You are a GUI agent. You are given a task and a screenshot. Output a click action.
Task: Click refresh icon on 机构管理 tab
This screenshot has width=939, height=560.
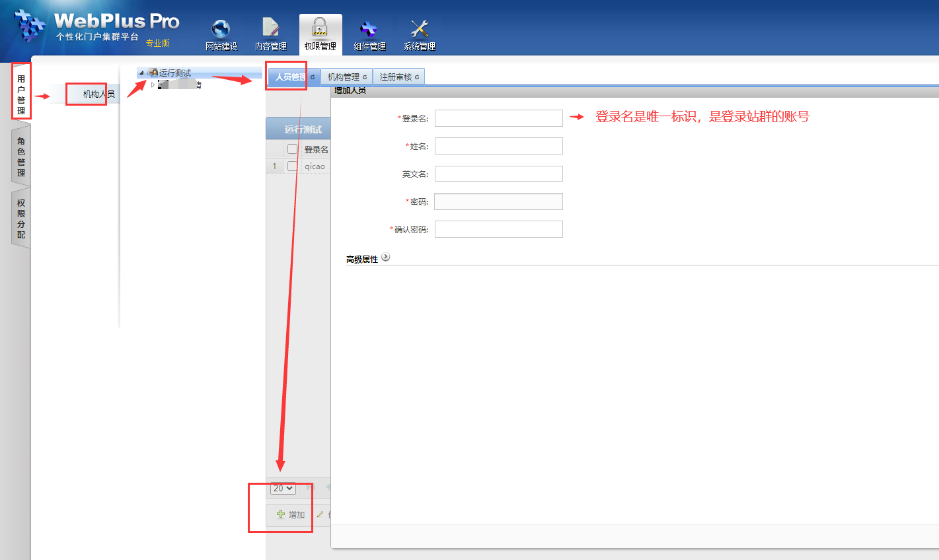coord(365,77)
